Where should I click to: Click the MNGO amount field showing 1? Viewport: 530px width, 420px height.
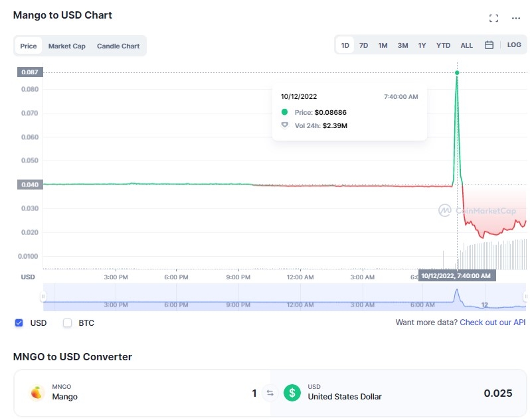[254, 393]
